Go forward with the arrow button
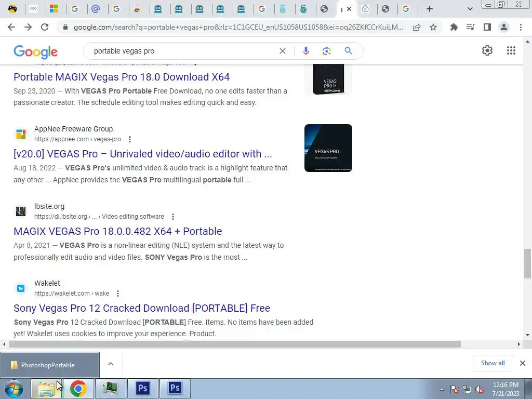Screen dimensions: 532x399 pyautogui.click(x=28, y=27)
